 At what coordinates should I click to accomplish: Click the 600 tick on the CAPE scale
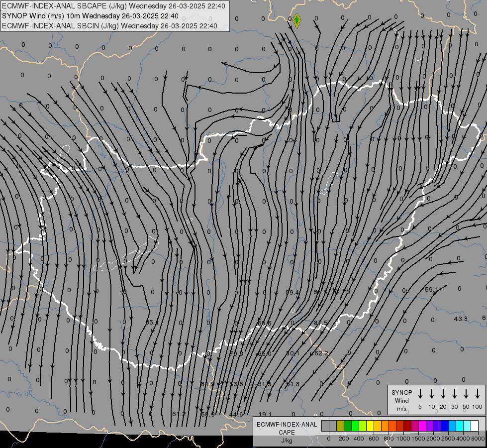coord(374,439)
